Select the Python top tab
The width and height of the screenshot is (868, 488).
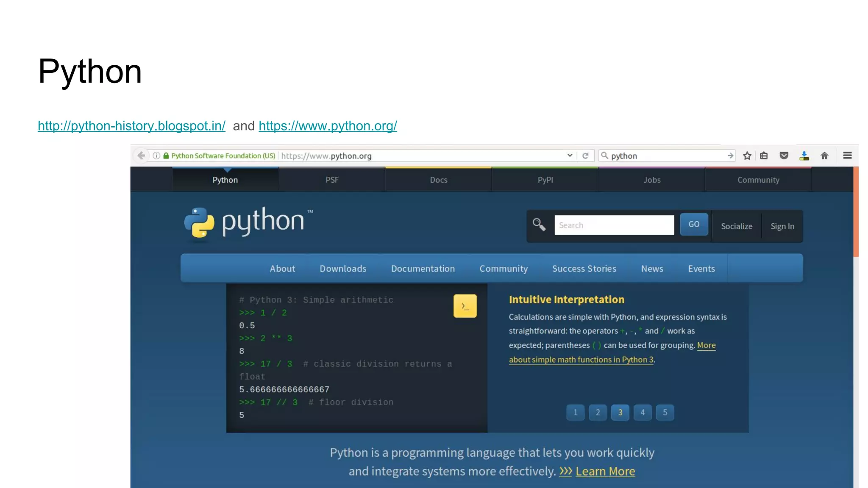[225, 180]
